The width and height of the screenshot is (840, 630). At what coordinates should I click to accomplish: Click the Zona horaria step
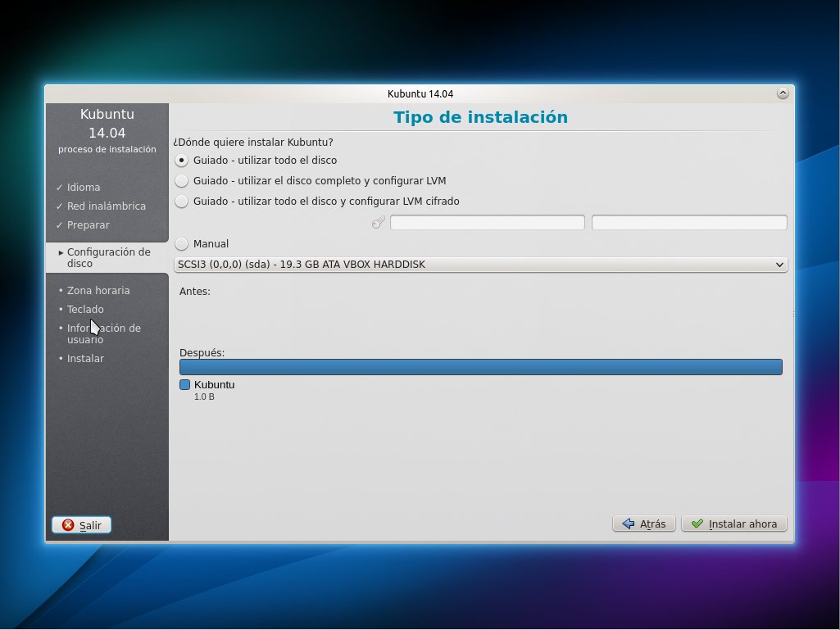click(98, 290)
